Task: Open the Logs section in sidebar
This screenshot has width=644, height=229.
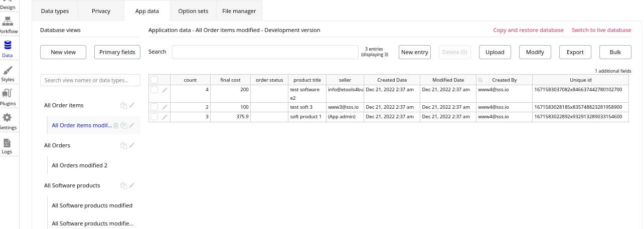Action: [8, 146]
